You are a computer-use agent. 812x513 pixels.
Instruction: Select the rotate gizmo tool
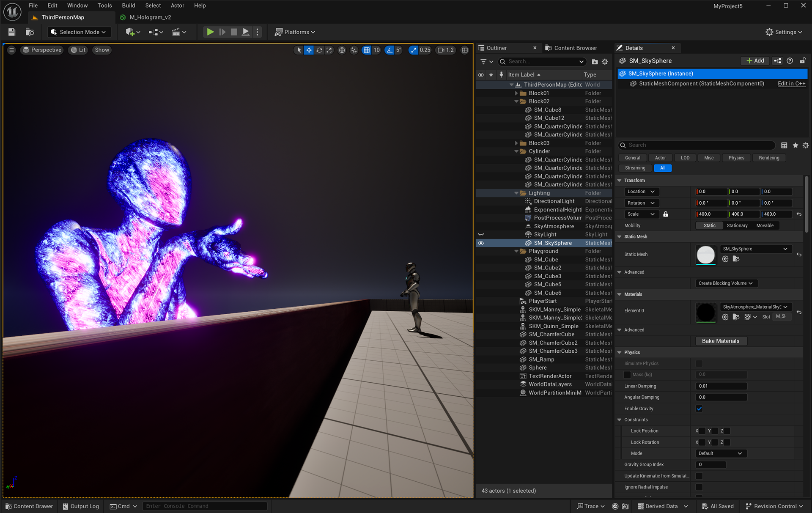coord(319,50)
